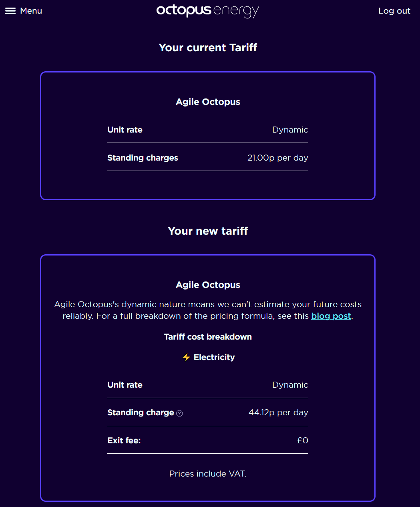The width and height of the screenshot is (420, 507).
Task: Click the Electricity section label
Action: [x=214, y=357]
